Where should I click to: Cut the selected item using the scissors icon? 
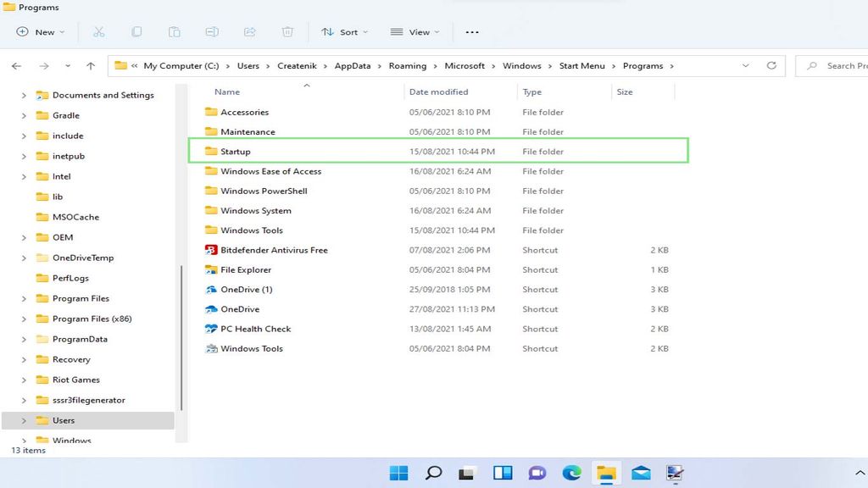(x=98, y=31)
